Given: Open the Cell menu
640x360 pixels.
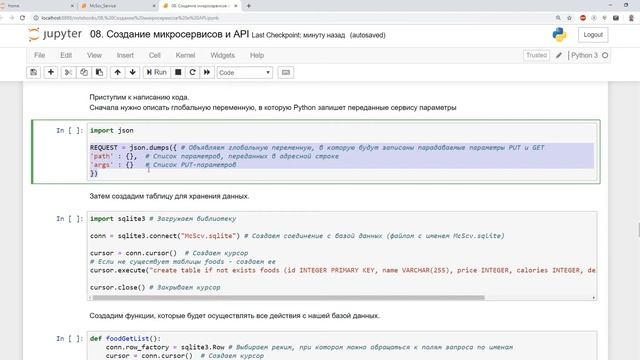Looking at the screenshot, I should click(155, 55).
